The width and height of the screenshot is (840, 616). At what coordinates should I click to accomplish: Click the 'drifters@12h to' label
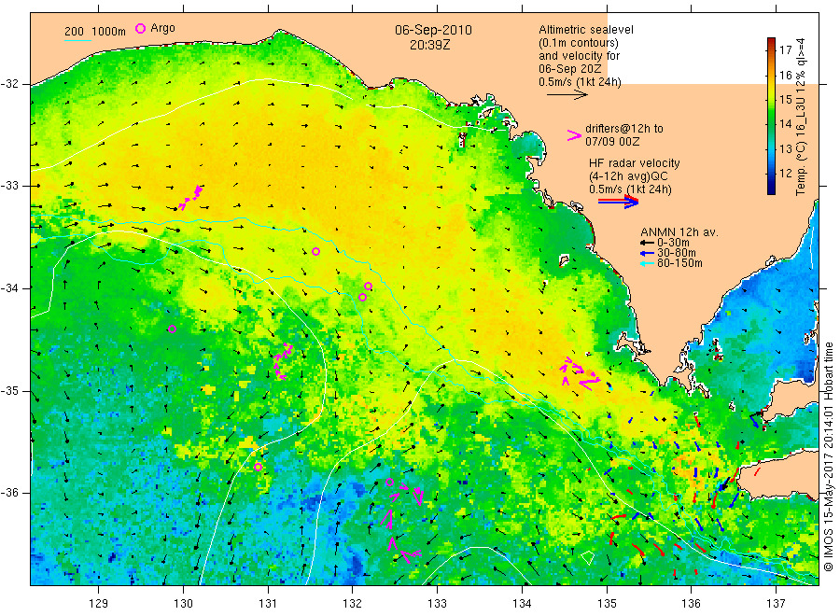coord(624,129)
